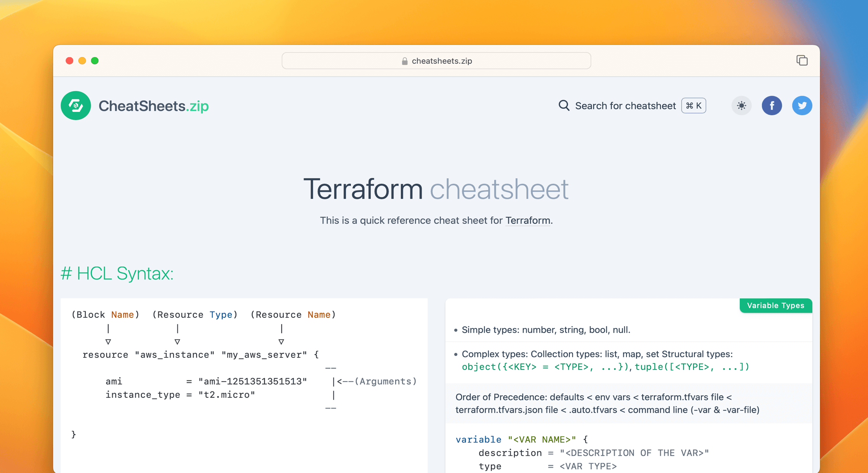Viewport: 868px width, 473px height.
Task: Click the red close traffic light
Action: tap(69, 61)
